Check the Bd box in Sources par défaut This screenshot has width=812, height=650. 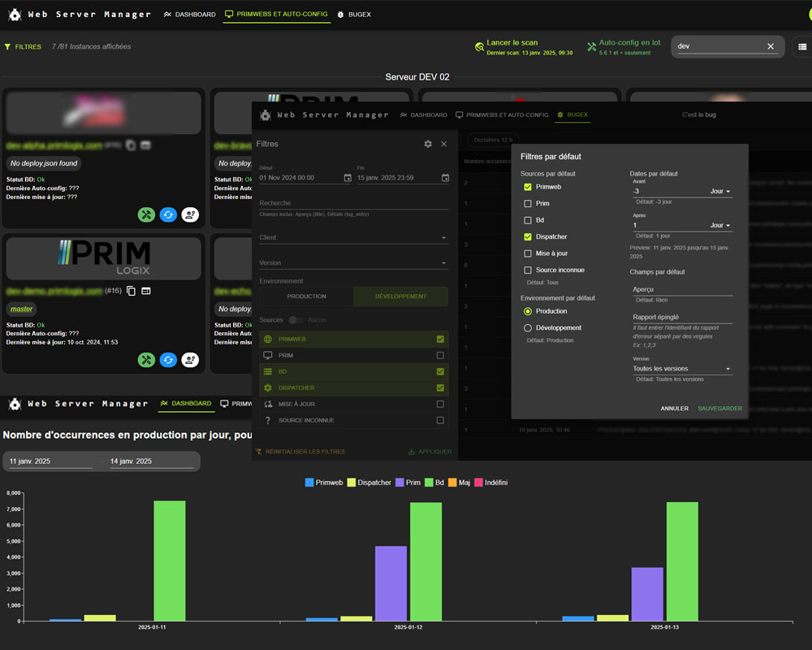click(x=528, y=220)
